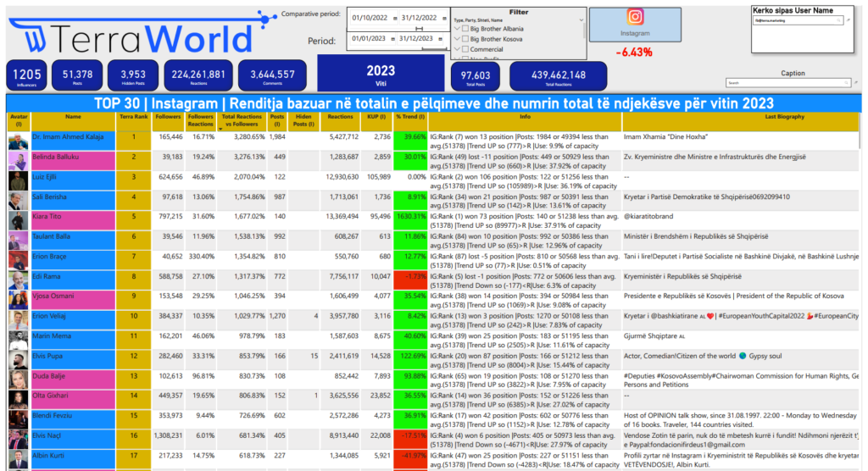Open avatar of Taulant Balla

click(x=19, y=241)
